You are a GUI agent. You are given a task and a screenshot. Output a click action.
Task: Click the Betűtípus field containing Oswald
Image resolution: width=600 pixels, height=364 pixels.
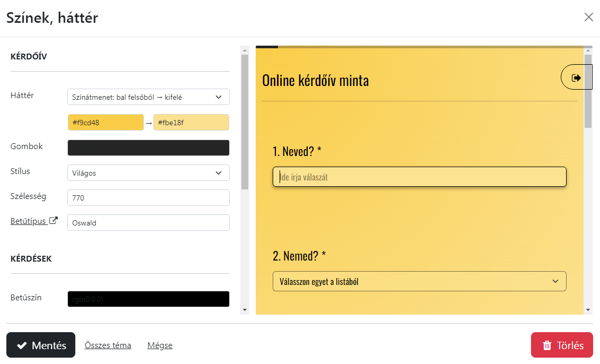pos(149,222)
